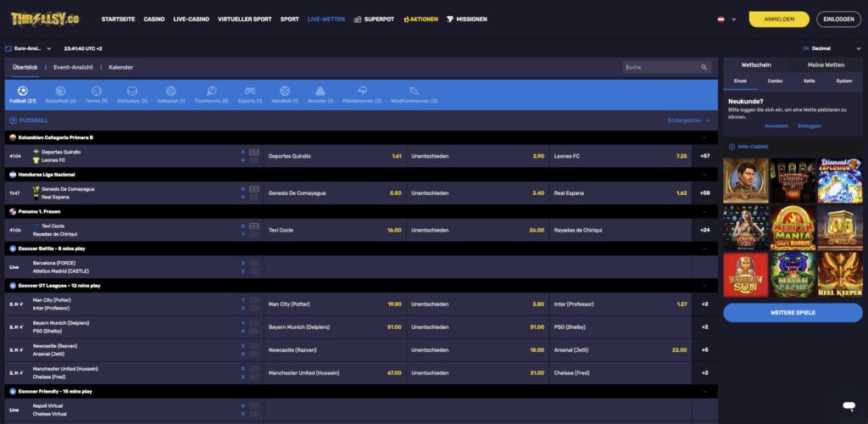This screenshot has width=868, height=424.
Task: Open Virtueller Sport in navigation
Action: 245,20
